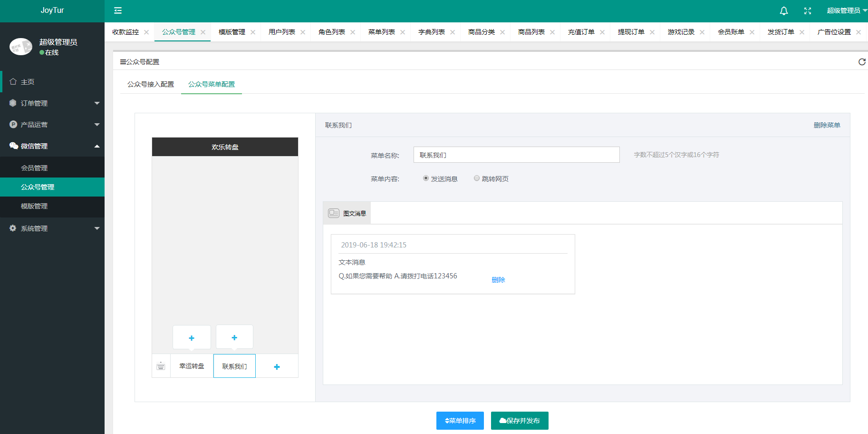Collapse the sidebar with the hamburger icon
Screen dimensions: 868x434
pos(118,10)
